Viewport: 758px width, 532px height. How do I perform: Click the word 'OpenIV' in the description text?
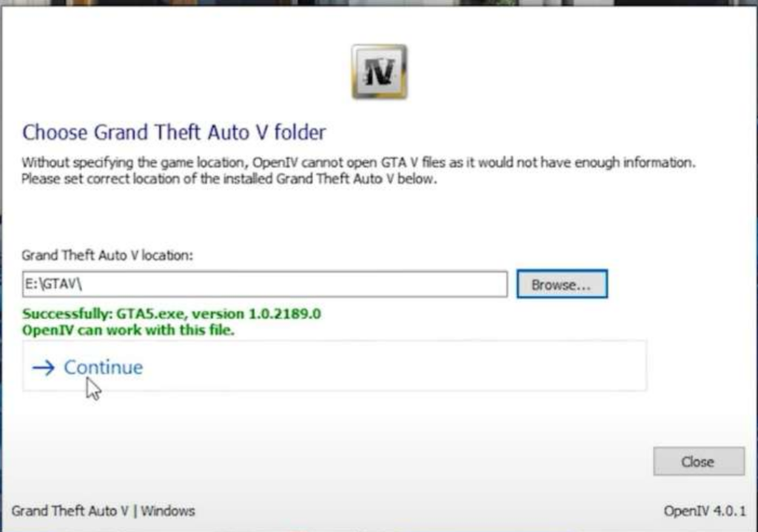277,162
